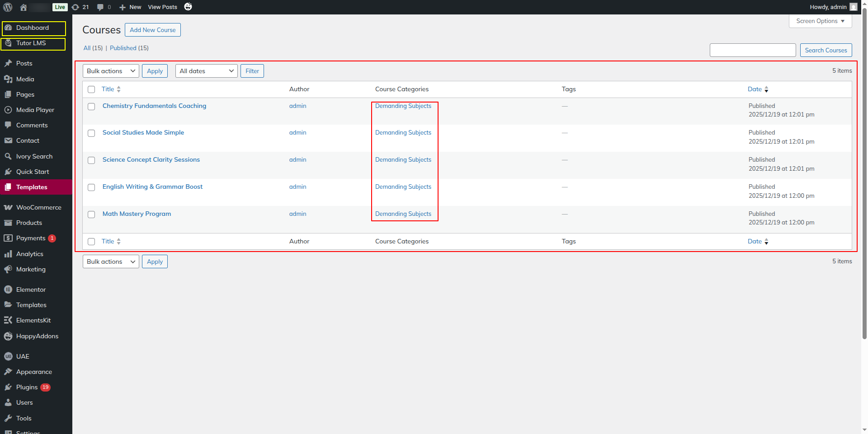The width and height of the screenshot is (868, 434).
Task: Select the Math Mastery Program checkbox
Action: [x=91, y=215]
